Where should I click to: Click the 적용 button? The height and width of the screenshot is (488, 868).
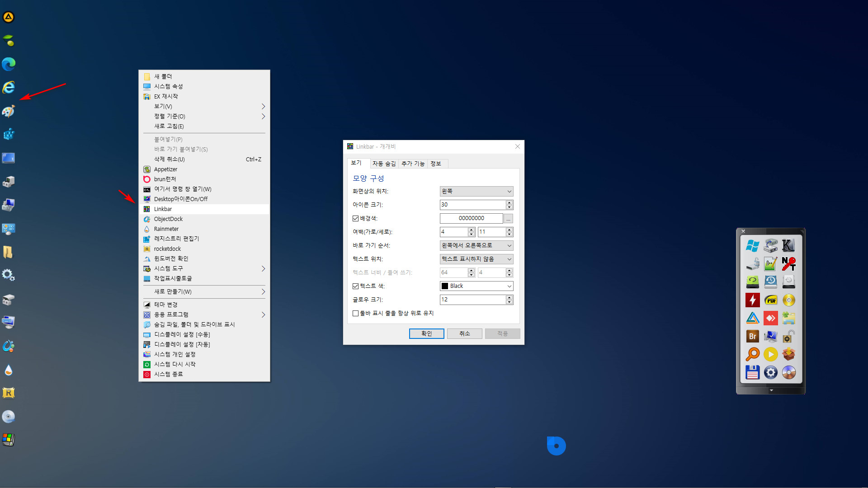(x=502, y=333)
